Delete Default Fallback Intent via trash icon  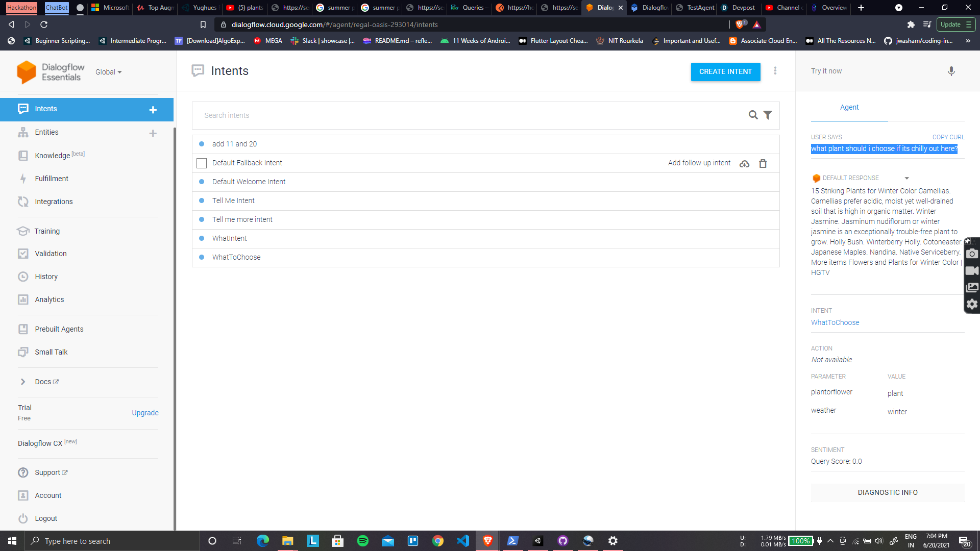[763, 164]
